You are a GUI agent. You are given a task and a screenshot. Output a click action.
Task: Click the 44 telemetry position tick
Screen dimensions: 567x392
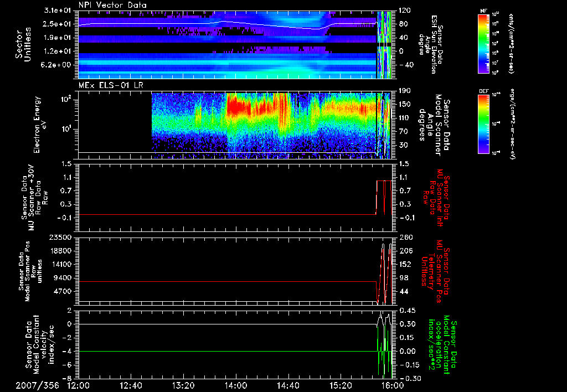pos(405,291)
